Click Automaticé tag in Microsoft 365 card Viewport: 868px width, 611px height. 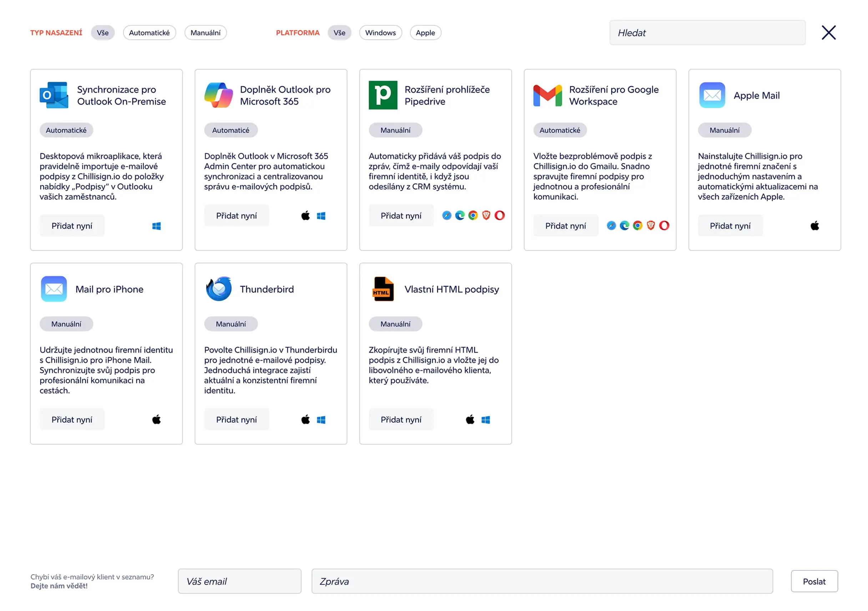point(231,130)
